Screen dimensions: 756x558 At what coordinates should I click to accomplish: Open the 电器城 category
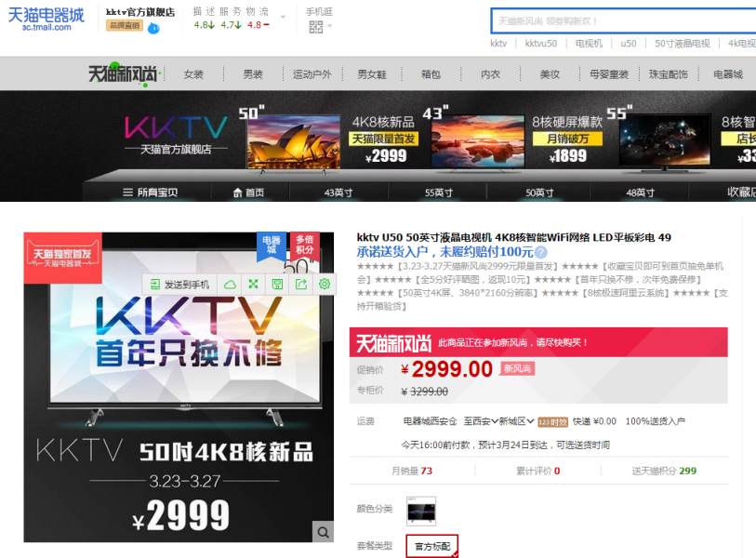coord(728,74)
